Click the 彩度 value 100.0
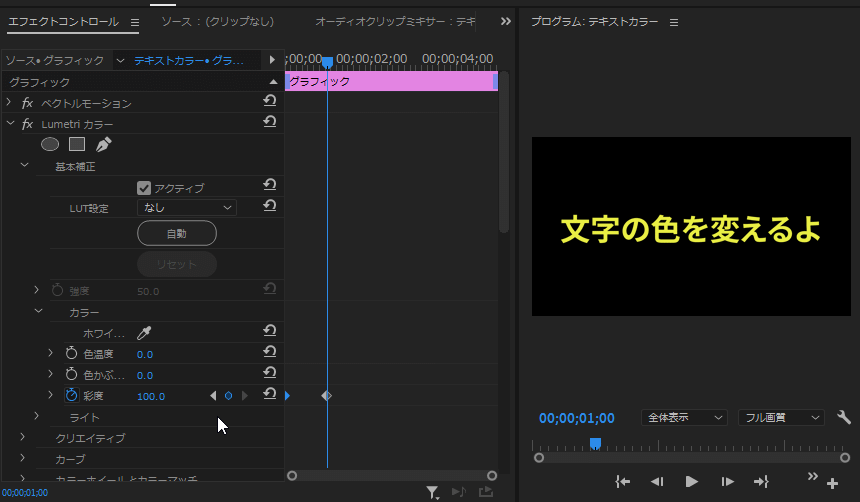The image size is (860, 502). click(151, 396)
